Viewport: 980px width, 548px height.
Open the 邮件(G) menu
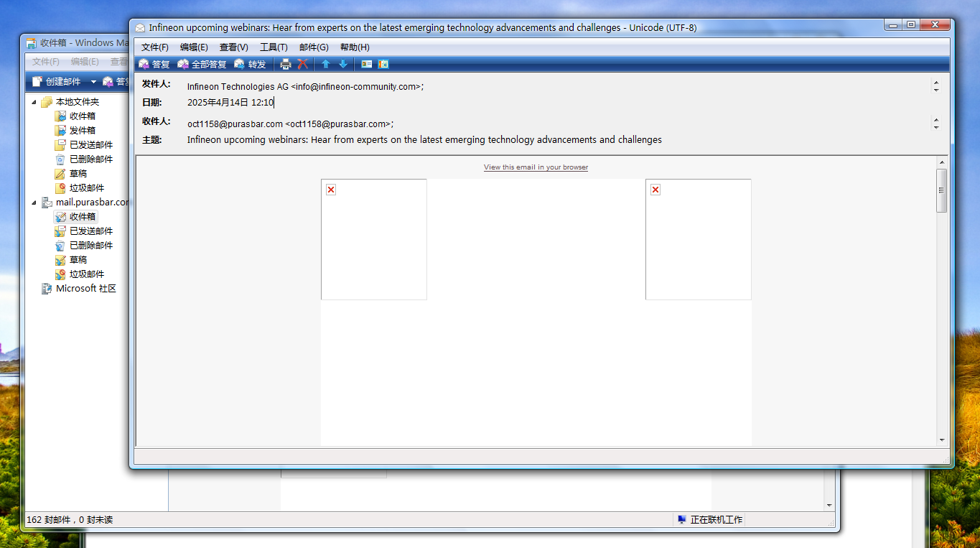pyautogui.click(x=314, y=47)
